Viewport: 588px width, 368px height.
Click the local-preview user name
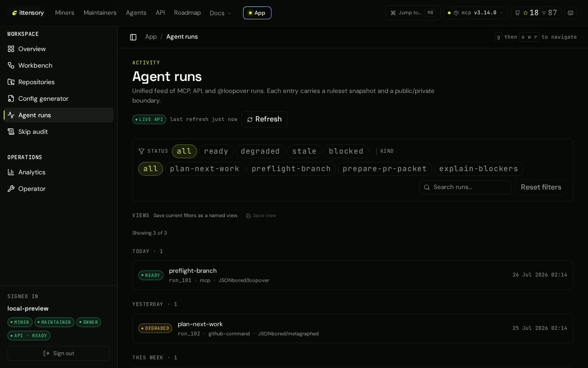28,309
